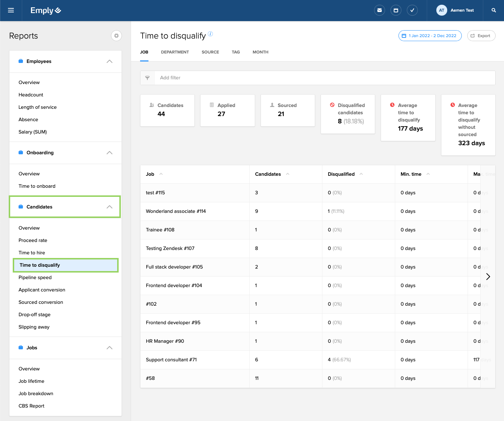Click the Export button
This screenshot has height=421, width=504.
pyautogui.click(x=481, y=36)
